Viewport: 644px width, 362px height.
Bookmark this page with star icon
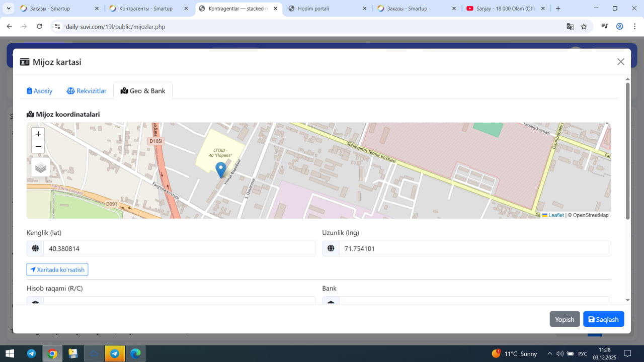[584, 27]
